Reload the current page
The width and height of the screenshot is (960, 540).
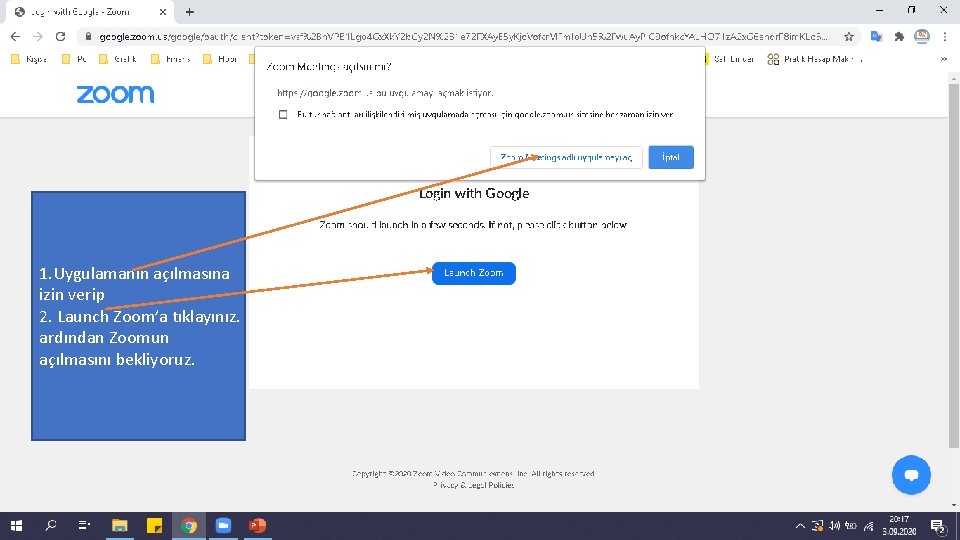coord(60,37)
